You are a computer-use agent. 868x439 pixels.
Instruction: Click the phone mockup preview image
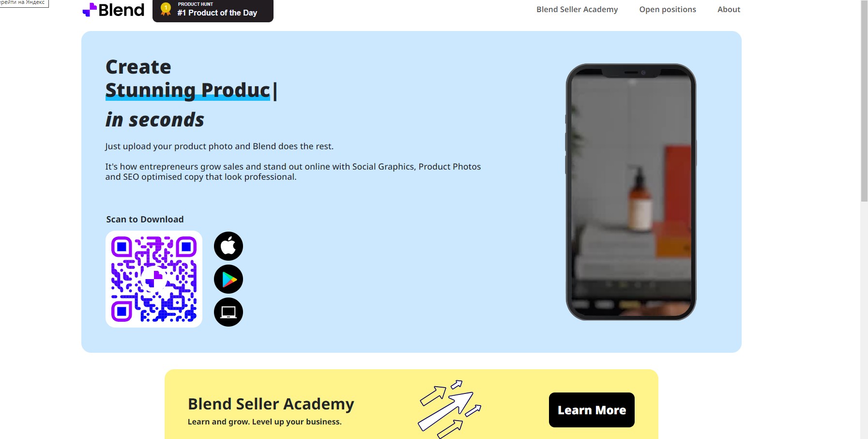pos(631,192)
